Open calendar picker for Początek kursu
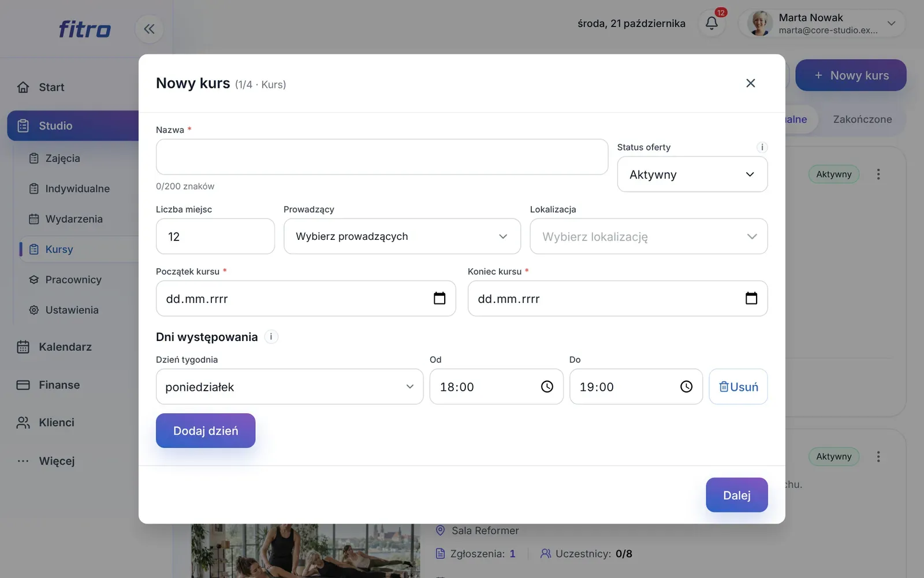 coord(439,298)
